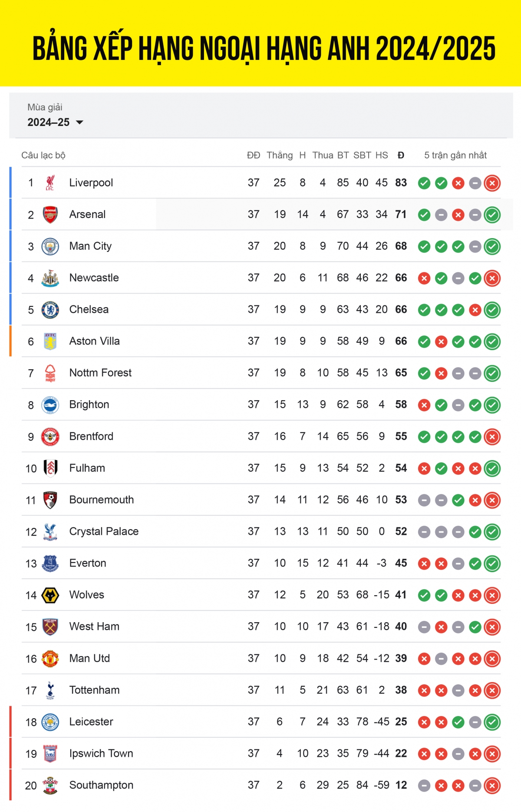Viewport: 521px width, 812px height.
Task: Select the Thắng column header
Action: pos(280,156)
